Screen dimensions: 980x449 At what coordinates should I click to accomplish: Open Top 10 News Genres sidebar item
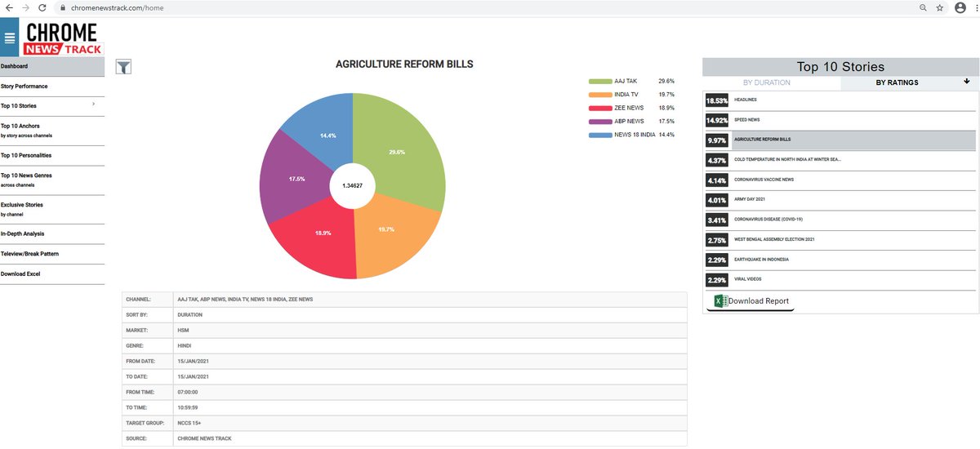tap(52, 180)
